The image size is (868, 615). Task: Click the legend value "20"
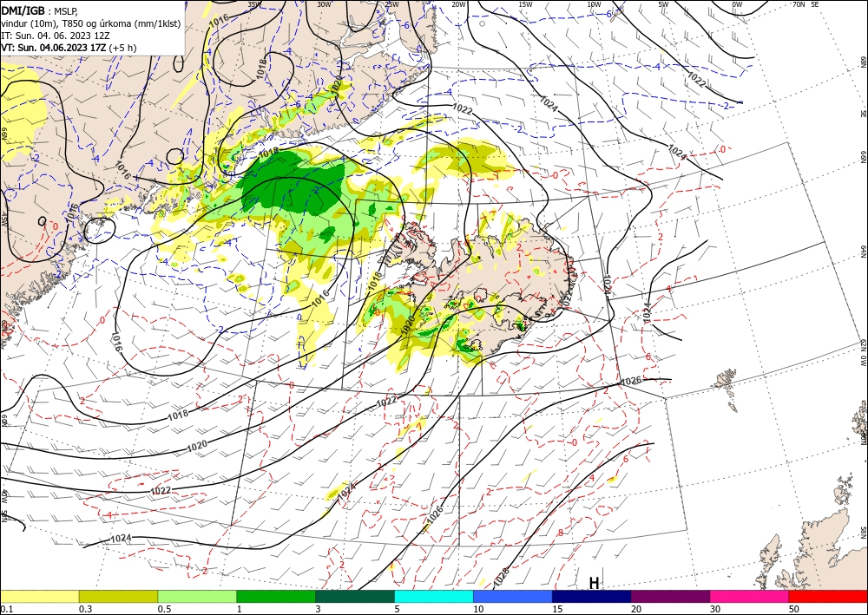(x=636, y=609)
